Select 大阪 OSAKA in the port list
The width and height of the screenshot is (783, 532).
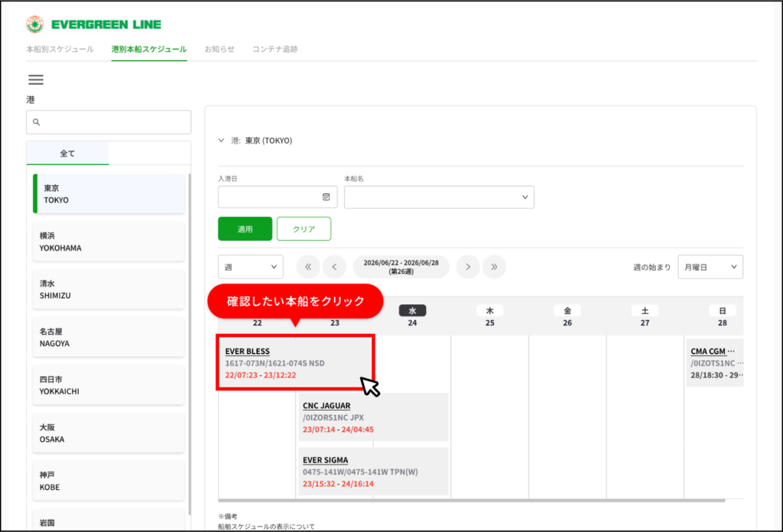click(109, 433)
